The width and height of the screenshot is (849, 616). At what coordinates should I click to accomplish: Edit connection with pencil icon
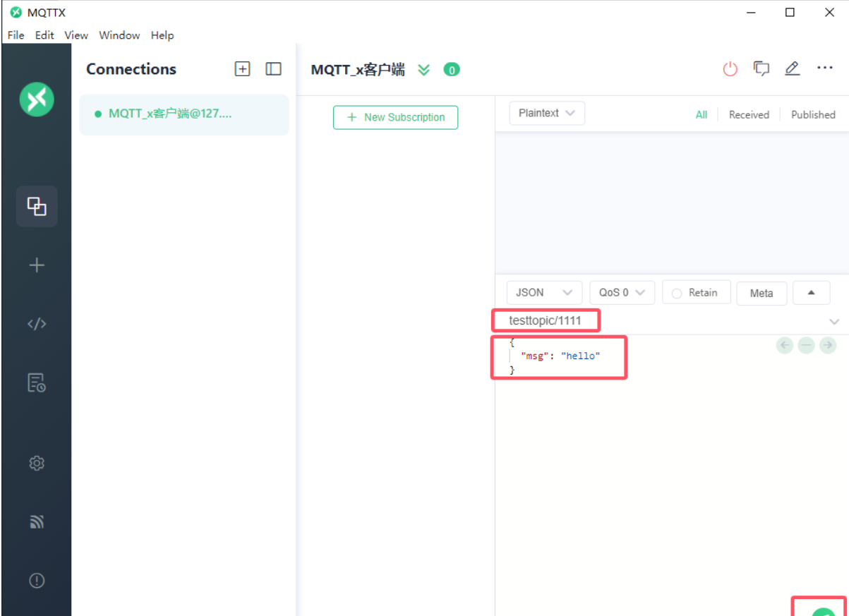point(793,68)
